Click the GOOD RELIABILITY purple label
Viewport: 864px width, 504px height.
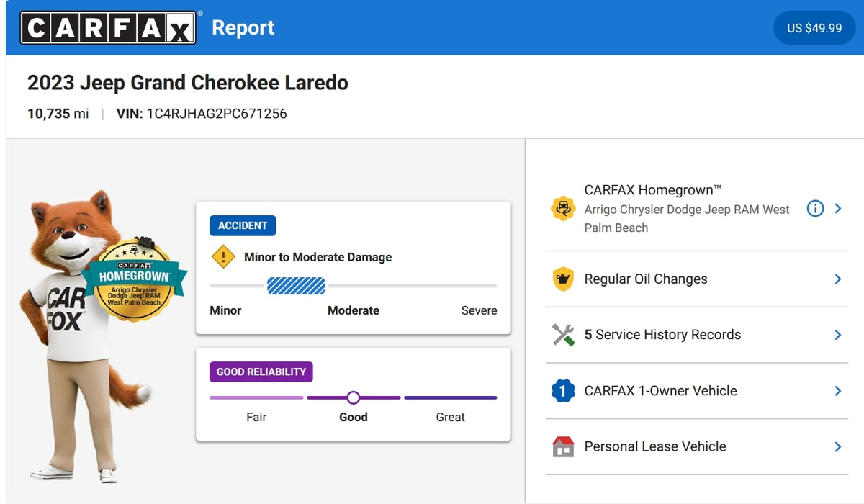261,372
